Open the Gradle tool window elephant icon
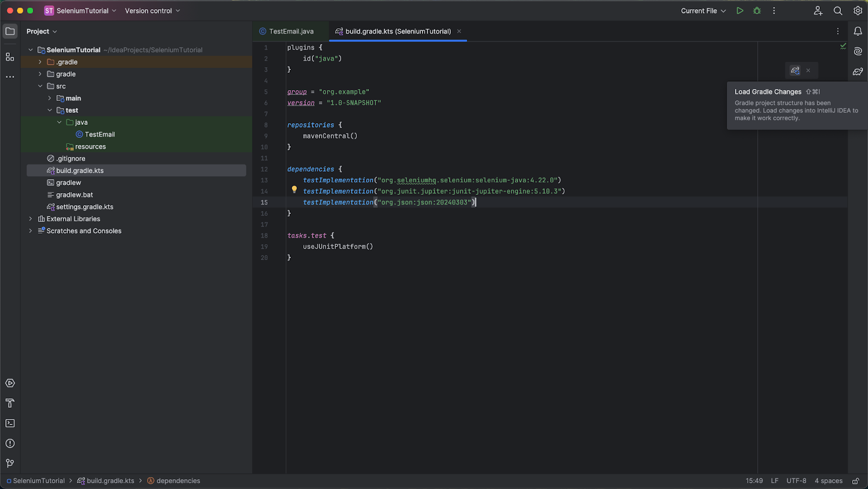 (x=858, y=71)
